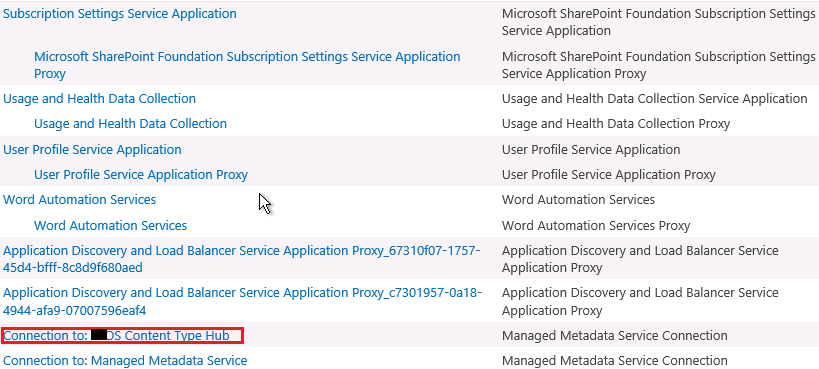Viewport: 819px width, 369px height.
Task: Open the top-level Word Automation Services link
Action: coord(79,200)
